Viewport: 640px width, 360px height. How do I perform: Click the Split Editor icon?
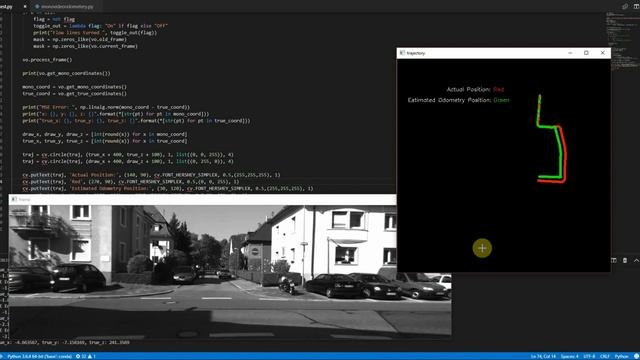coord(636,7)
